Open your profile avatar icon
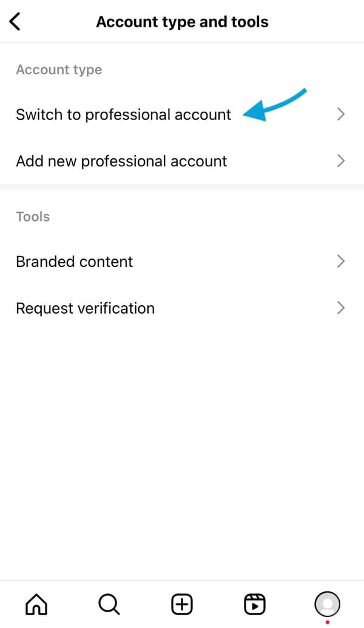 click(327, 604)
